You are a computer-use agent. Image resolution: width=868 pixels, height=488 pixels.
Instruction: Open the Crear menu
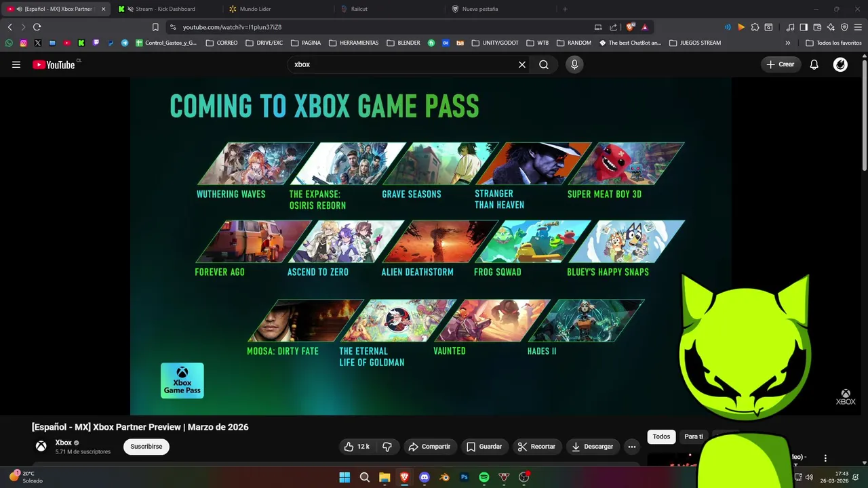coord(781,64)
